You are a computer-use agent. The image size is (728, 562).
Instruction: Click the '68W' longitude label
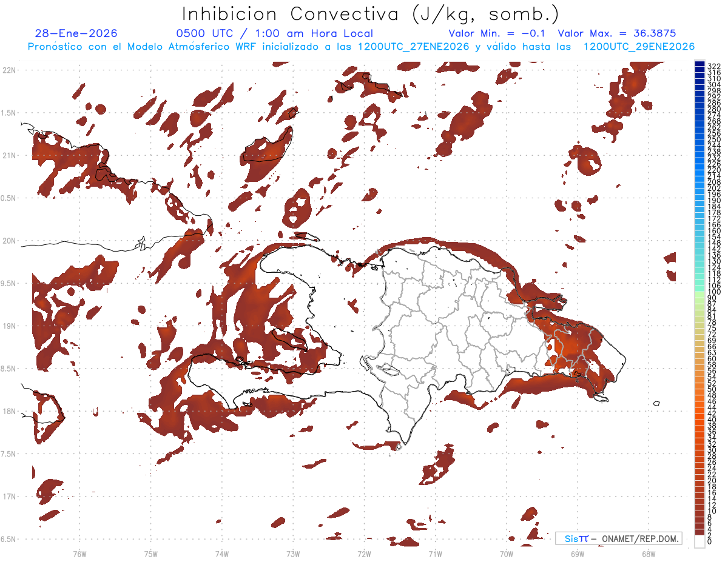point(649,554)
